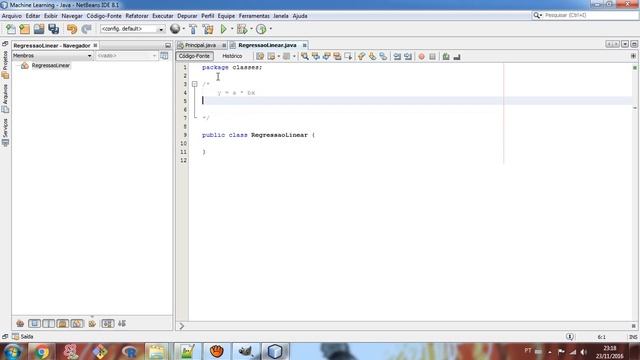Click the Profile Project icon

click(x=261, y=29)
